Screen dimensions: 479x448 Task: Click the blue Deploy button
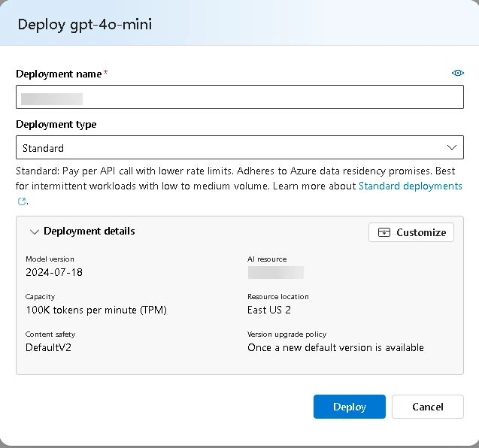click(350, 407)
